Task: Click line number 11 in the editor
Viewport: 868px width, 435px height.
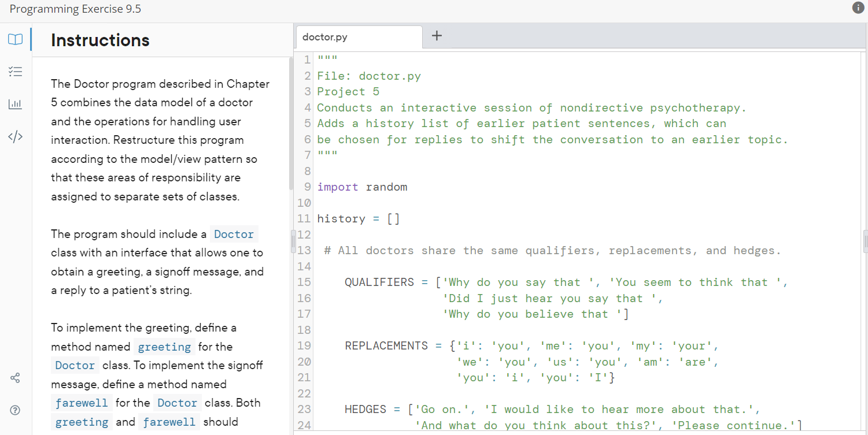Action: (x=304, y=218)
